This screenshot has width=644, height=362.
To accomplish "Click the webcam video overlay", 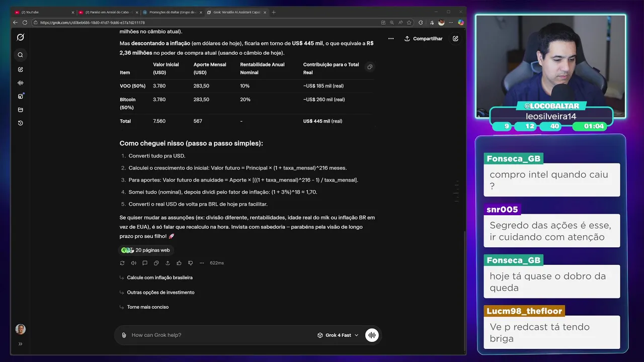I will (x=550, y=66).
